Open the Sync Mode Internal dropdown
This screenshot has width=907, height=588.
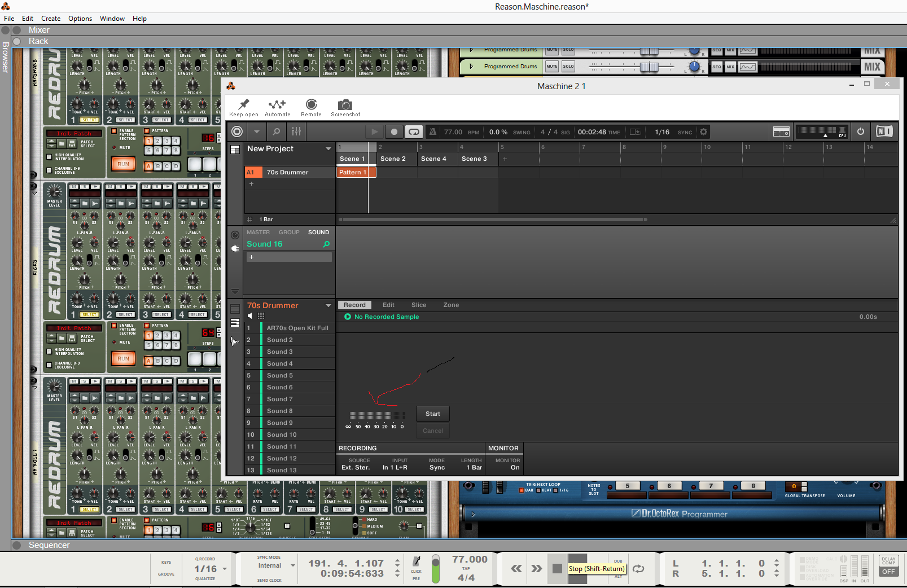pyautogui.click(x=293, y=565)
